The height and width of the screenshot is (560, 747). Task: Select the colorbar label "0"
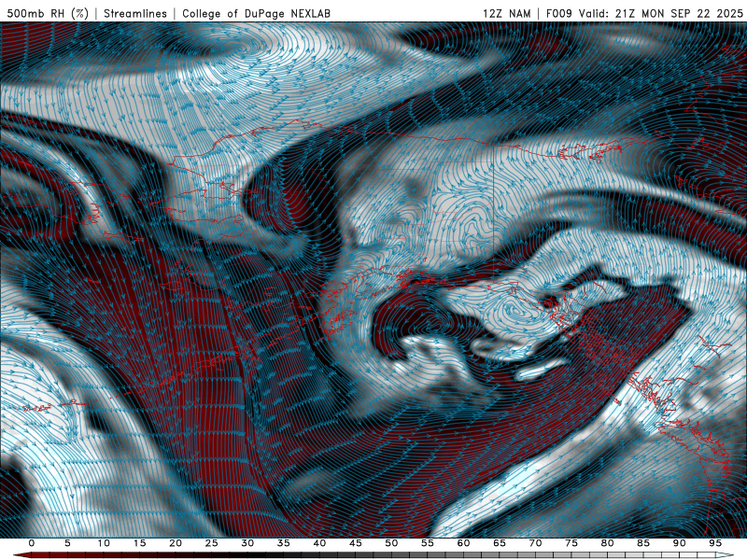tap(32, 543)
